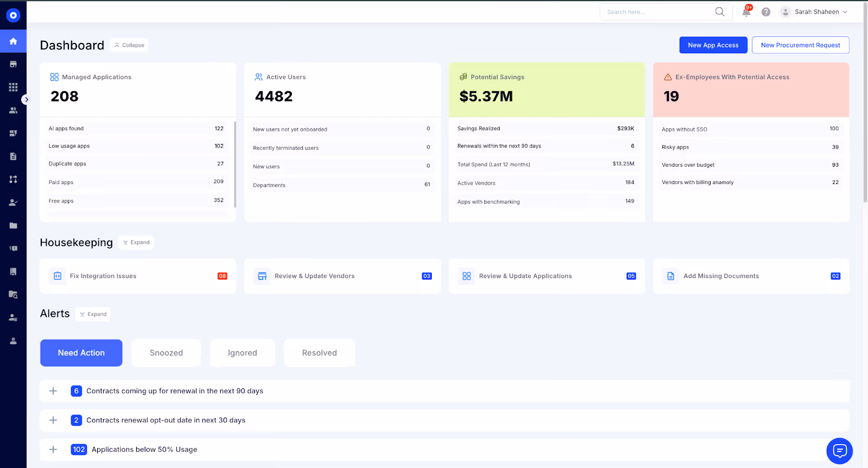Click the Managed Applications card scrollbar
This screenshot has height=468, width=868.
[235, 165]
